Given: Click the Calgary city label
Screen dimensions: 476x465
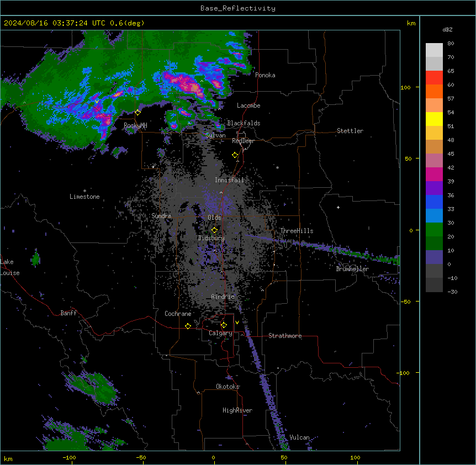Looking at the screenshot, I should [x=220, y=333].
